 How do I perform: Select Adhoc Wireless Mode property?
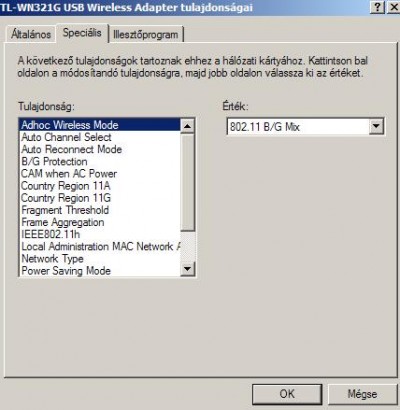[100, 125]
